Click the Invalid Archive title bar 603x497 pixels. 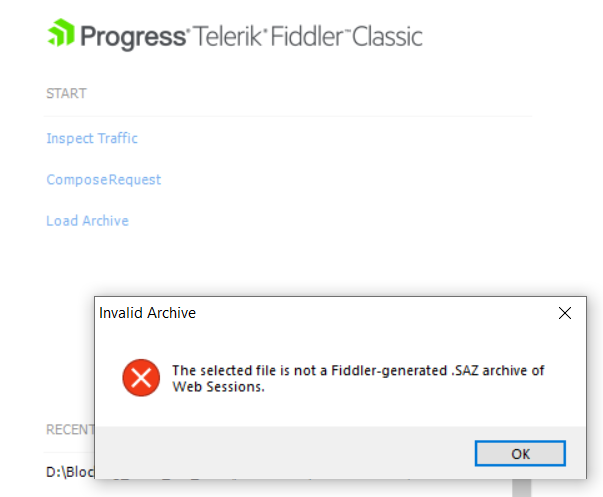click(300, 313)
